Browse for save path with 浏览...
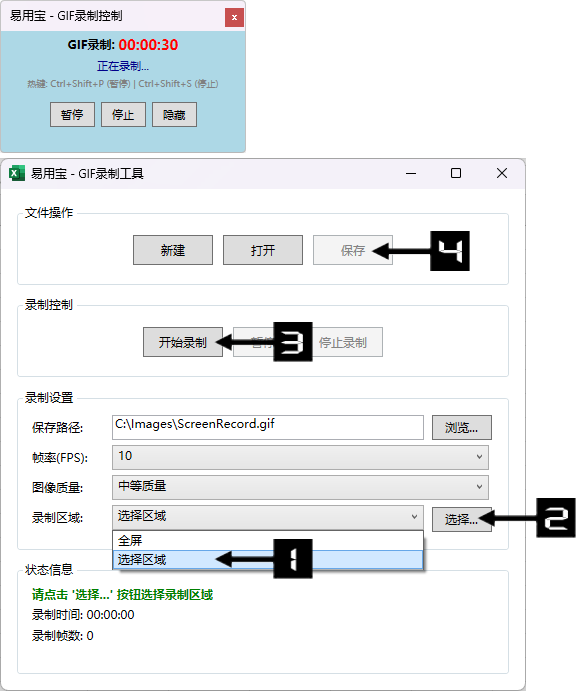Screen dimensions: 577x691 tap(462, 427)
